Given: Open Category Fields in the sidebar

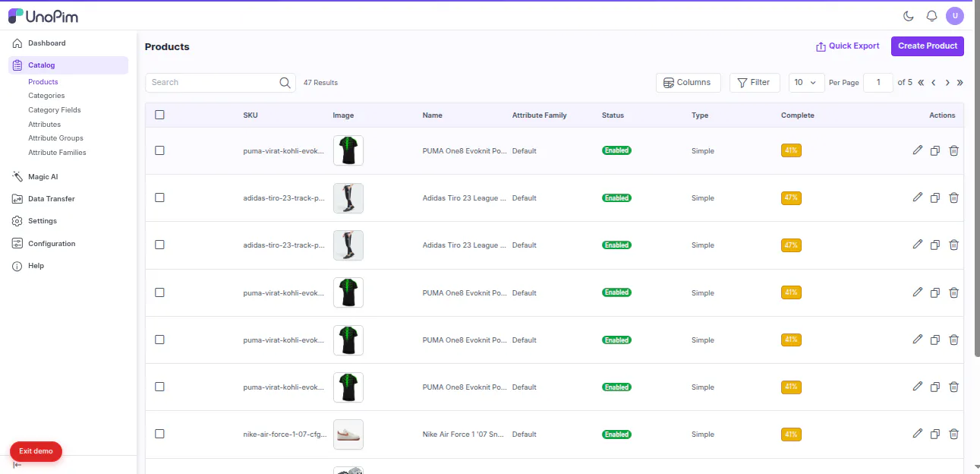Looking at the screenshot, I should [x=55, y=110].
